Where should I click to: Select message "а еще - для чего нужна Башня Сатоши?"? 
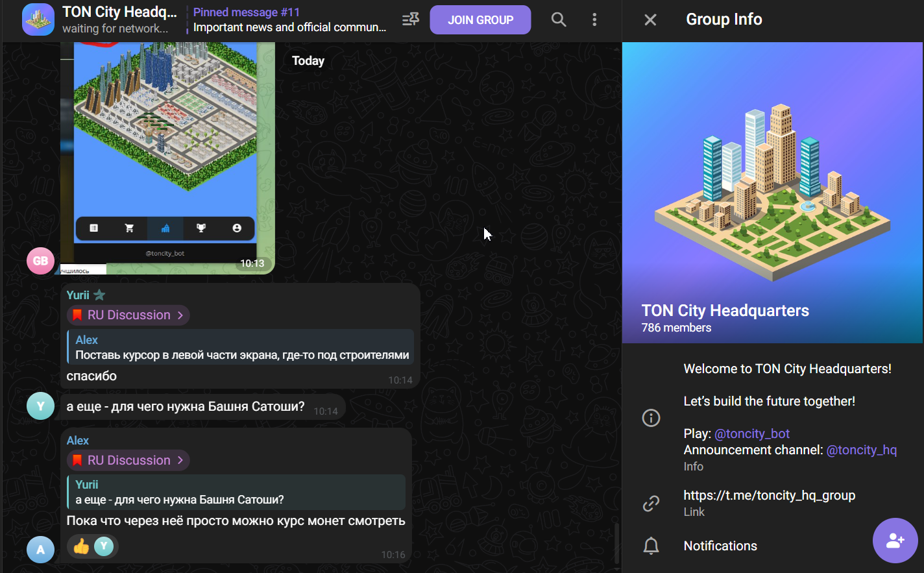(x=186, y=407)
